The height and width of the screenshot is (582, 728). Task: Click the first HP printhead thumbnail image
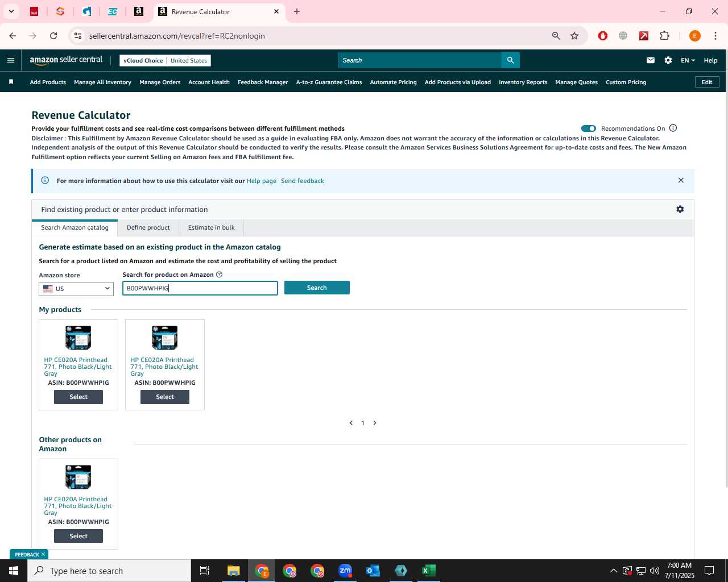click(78, 338)
